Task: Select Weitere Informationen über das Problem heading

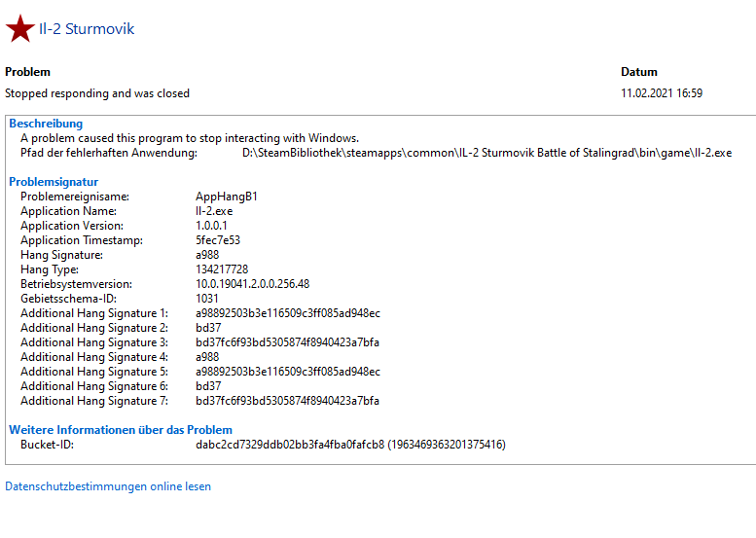Action: point(121,430)
